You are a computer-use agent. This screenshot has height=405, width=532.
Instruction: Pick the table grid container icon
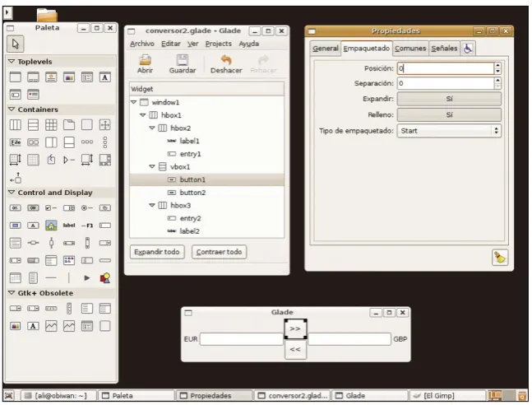pyautogui.click(x=51, y=124)
